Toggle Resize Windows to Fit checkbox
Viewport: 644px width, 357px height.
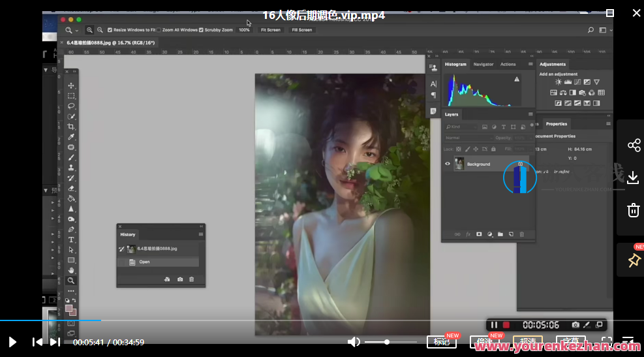point(110,30)
